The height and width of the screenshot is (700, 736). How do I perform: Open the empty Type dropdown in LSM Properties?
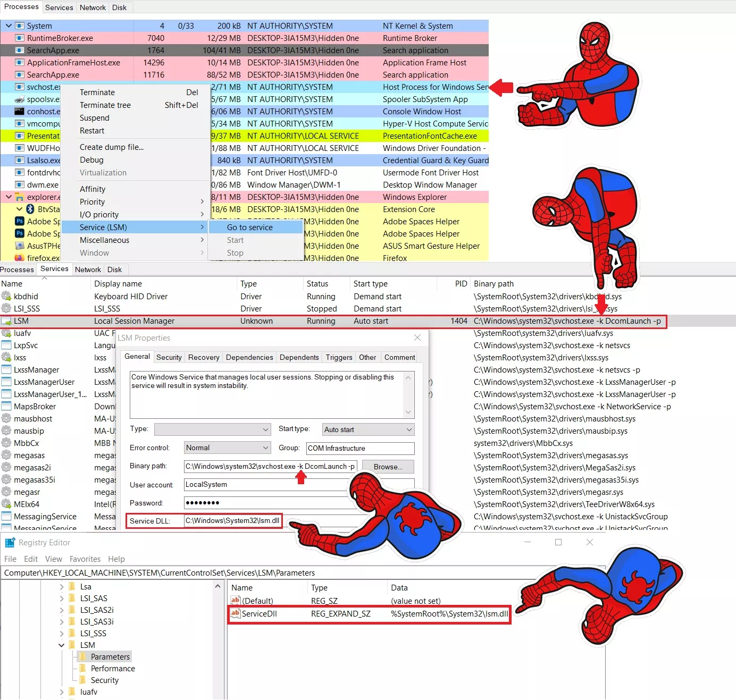point(213,429)
